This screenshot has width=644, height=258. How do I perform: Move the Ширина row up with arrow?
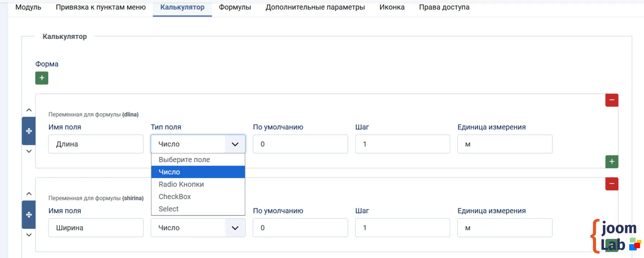point(29,194)
